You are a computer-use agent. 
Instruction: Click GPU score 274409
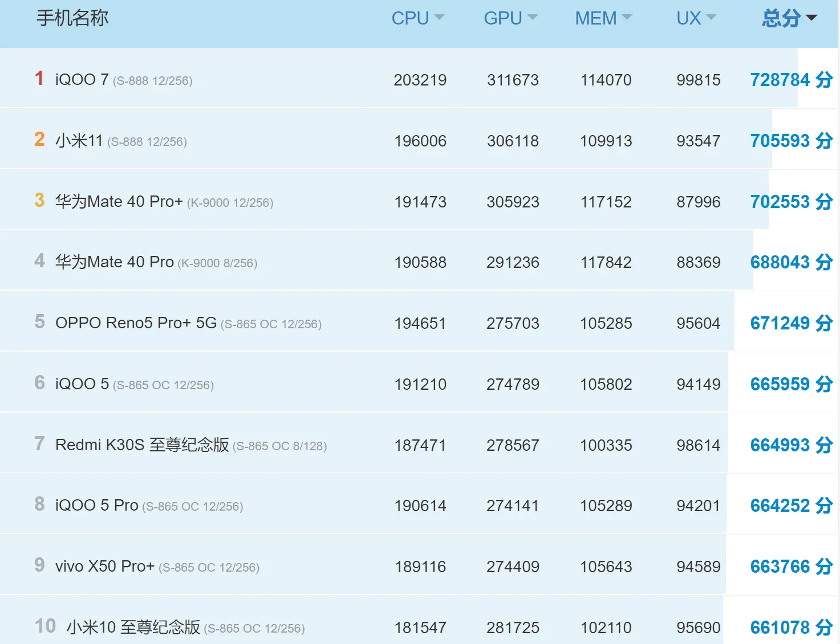(513, 566)
